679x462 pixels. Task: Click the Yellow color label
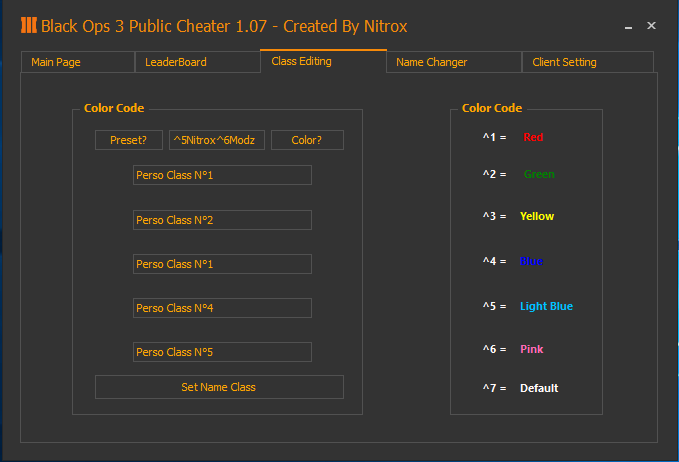click(x=537, y=216)
